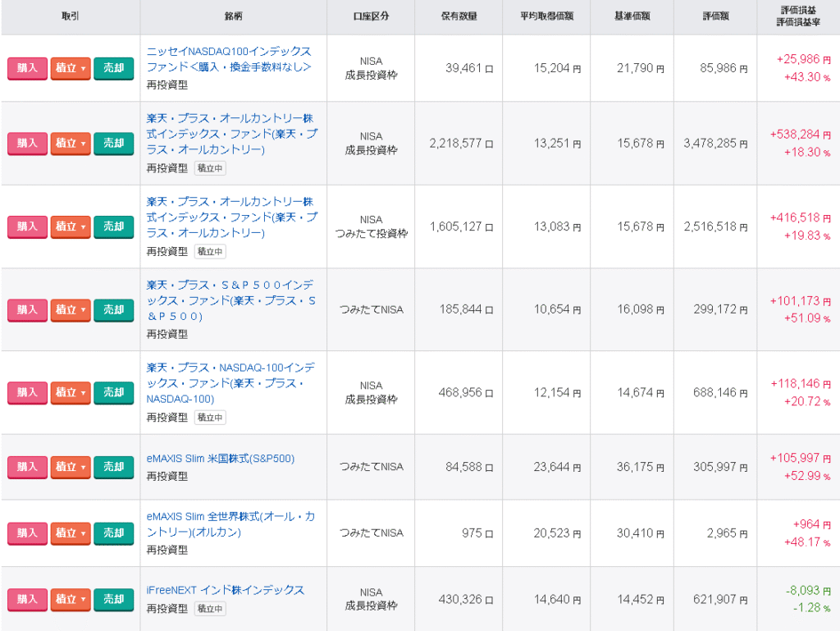This screenshot has width=840, height=631.
Task: Open 楽天・プラス・NASDAQ-100インデックス・ファンド link
Action: pyautogui.click(x=231, y=383)
